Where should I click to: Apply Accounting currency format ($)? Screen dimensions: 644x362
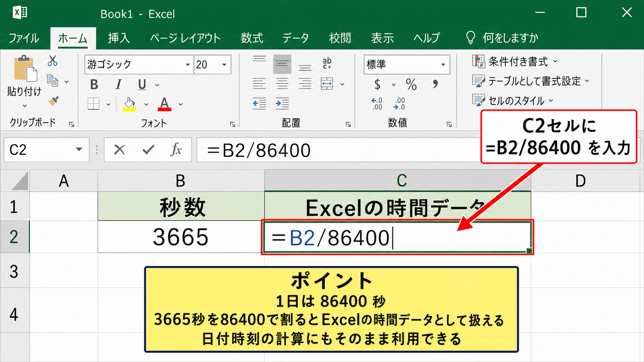(377, 84)
